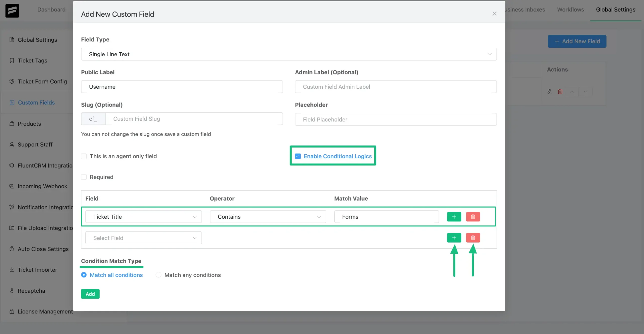Click the Username public label input field
The height and width of the screenshot is (334, 644).
tap(182, 86)
